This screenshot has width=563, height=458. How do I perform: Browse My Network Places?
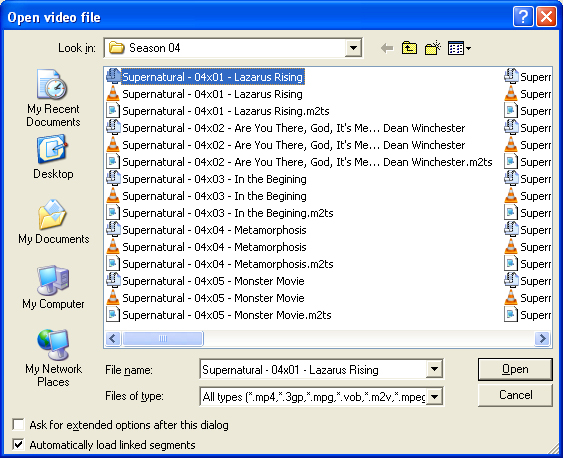[x=53, y=358]
